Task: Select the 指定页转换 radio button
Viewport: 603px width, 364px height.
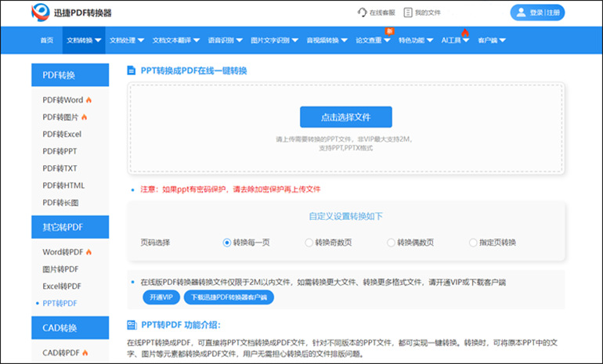Action: click(x=473, y=243)
